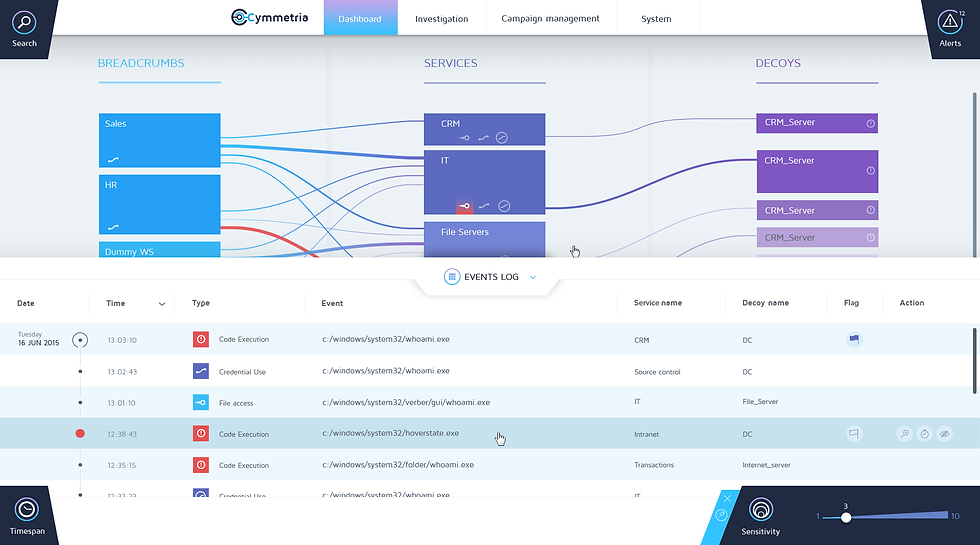Click the File_Server decoy name cell

click(x=760, y=402)
